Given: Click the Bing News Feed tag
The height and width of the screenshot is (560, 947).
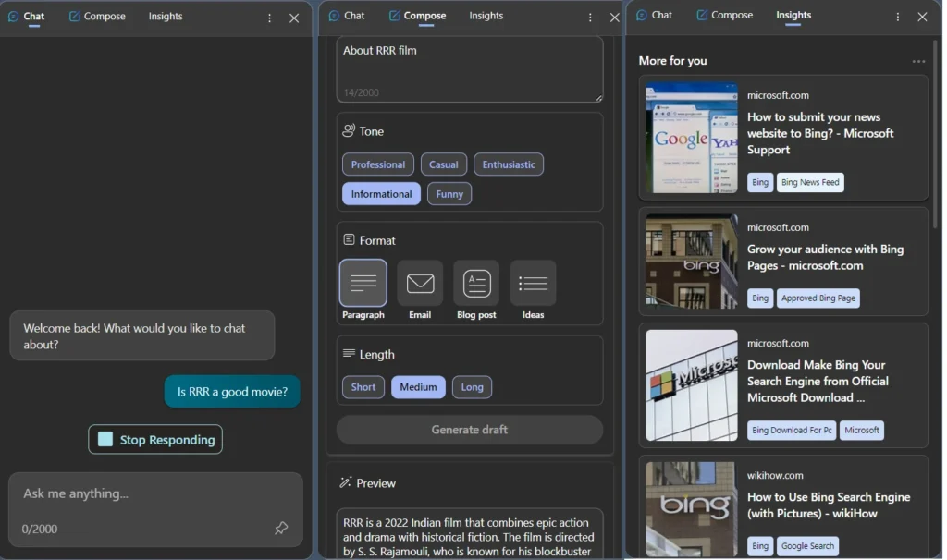Looking at the screenshot, I should pos(810,182).
